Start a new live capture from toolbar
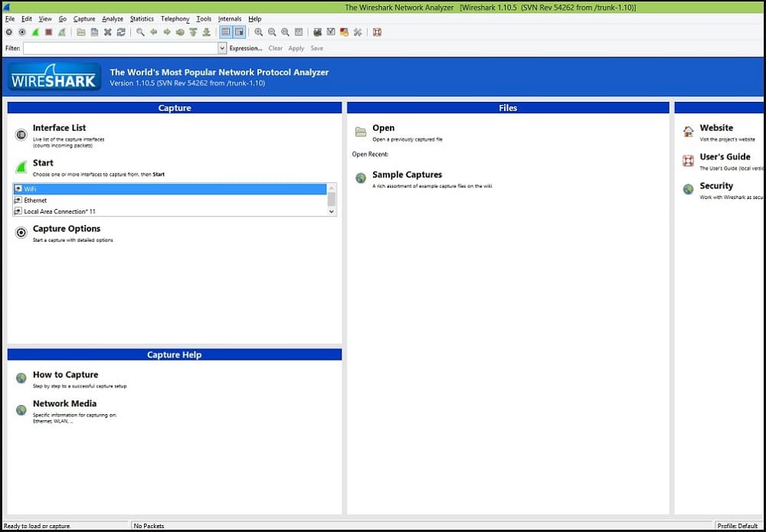The height and width of the screenshot is (532, 766). 35,32
